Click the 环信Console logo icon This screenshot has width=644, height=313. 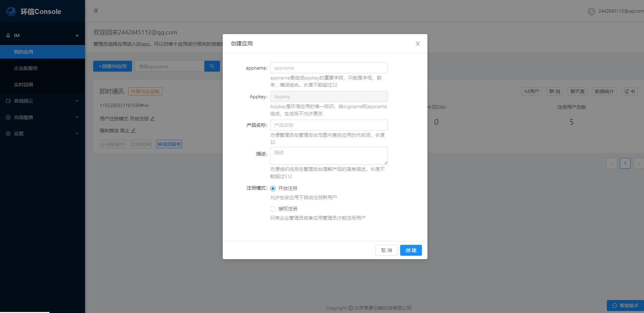[x=11, y=11]
